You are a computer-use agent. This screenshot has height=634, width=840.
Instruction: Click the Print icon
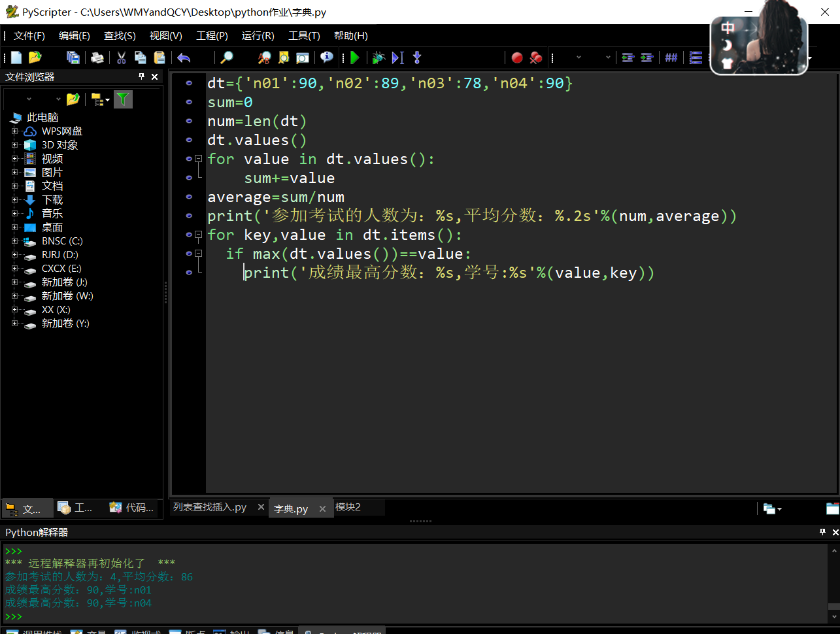97,58
